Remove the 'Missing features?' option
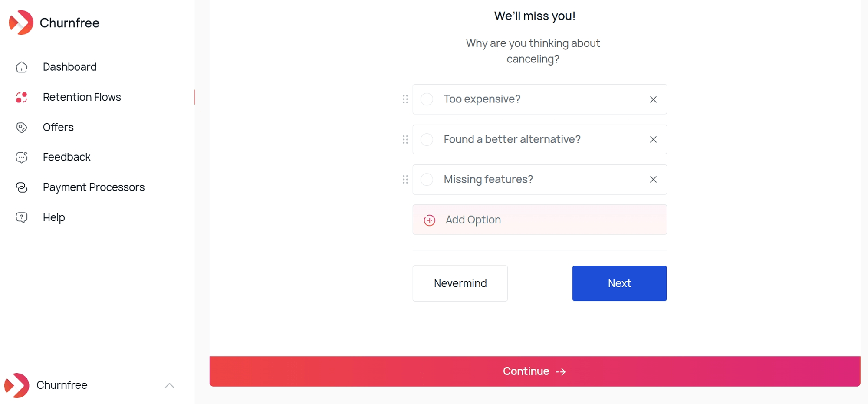This screenshot has width=868, height=404. tap(653, 179)
